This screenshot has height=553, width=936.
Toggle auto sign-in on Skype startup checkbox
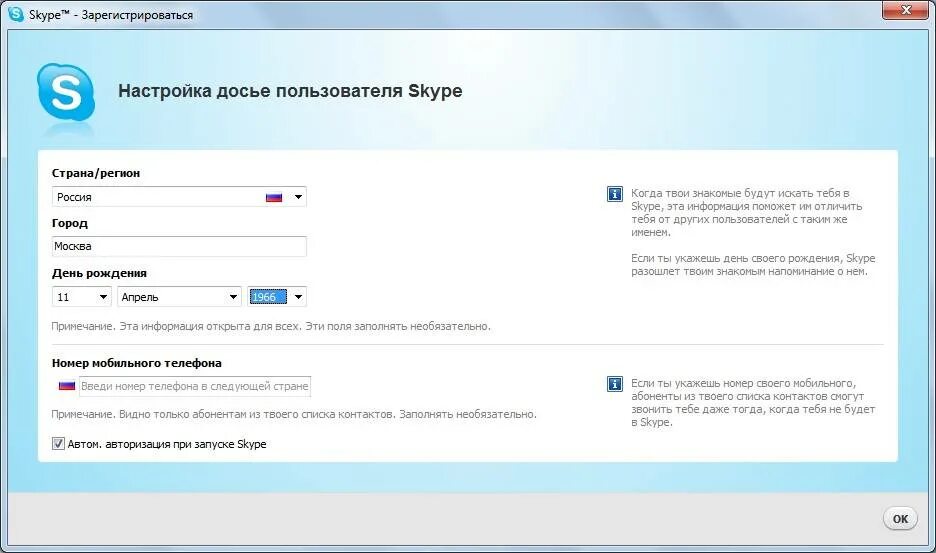(58, 444)
